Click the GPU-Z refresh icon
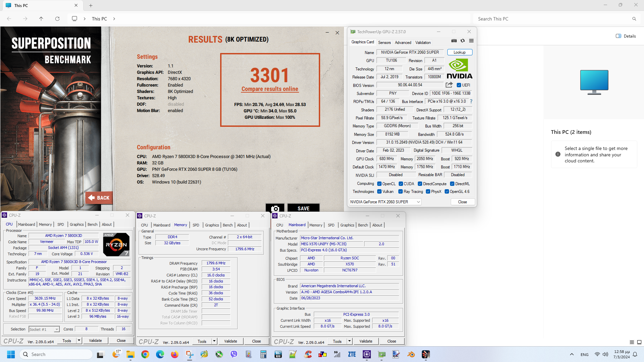Image resolution: width=644 pixels, height=362 pixels. [462, 41]
